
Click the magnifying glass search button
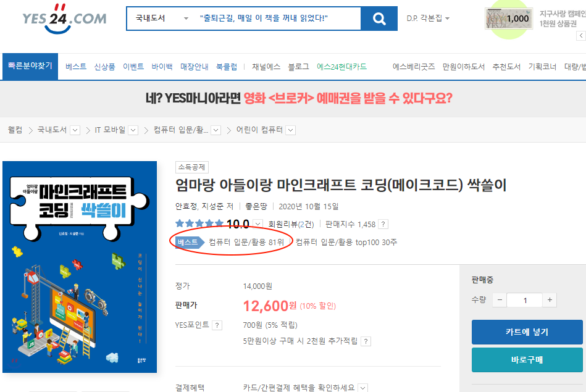(379, 19)
